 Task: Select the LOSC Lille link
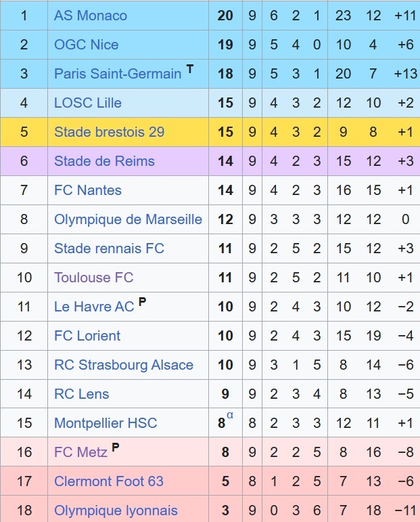click(88, 103)
